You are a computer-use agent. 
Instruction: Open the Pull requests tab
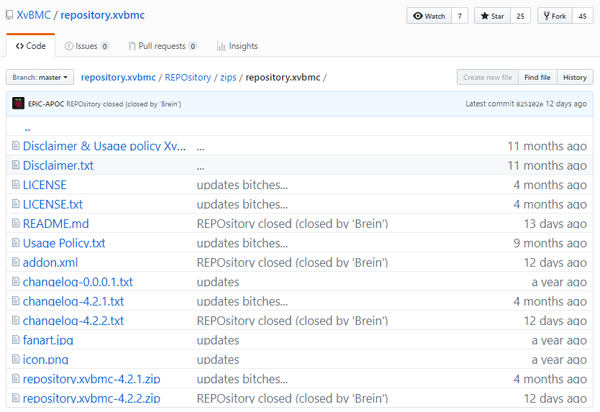point(163,46)
